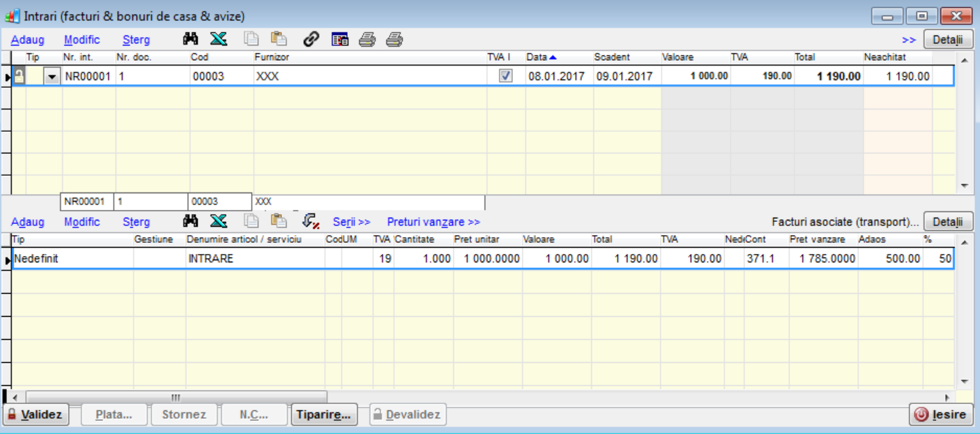
Task: Click binoculars search icon in invoices toolbar
Action: 191,40
